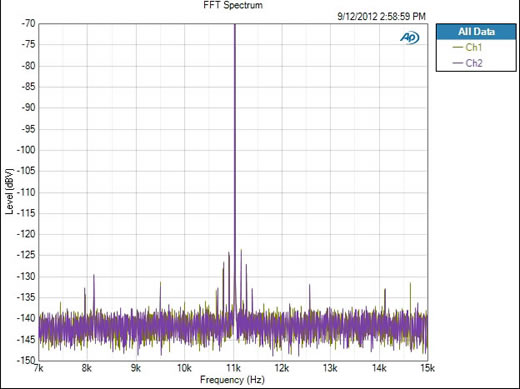The image size is (520, 389).
Task: Select the Ch1 legend entry
Action: point(467,47)
